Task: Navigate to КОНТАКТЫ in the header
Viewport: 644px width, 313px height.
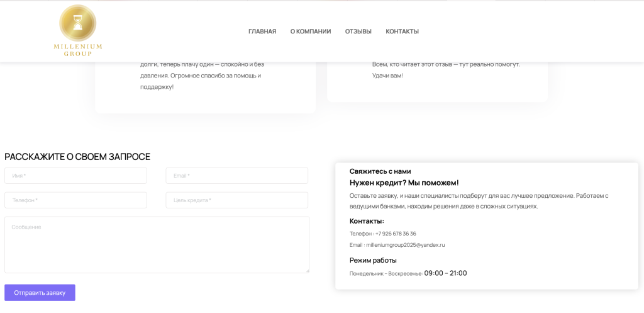Action: tap(402, 31)
